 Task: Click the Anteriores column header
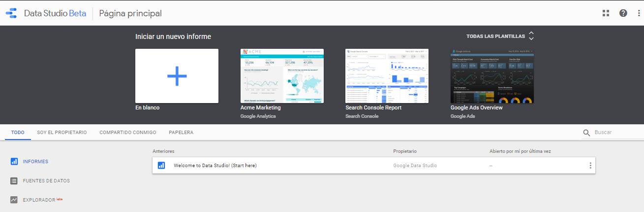[x=163, y=151]
